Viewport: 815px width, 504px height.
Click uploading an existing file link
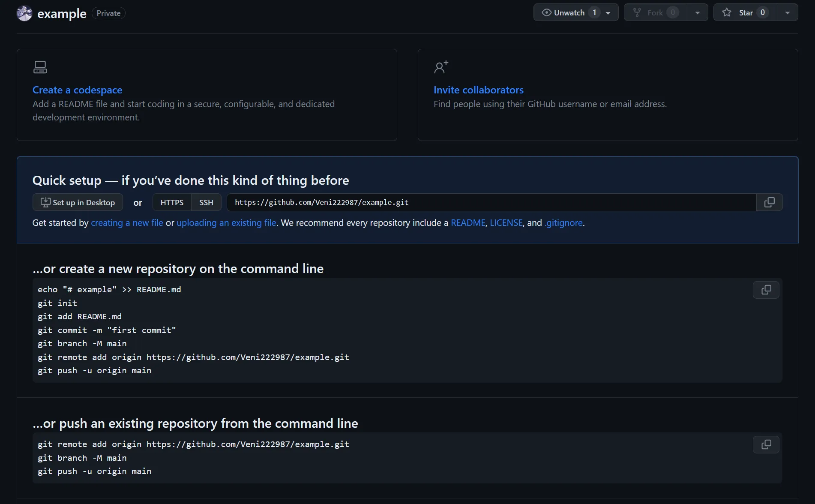226,223
